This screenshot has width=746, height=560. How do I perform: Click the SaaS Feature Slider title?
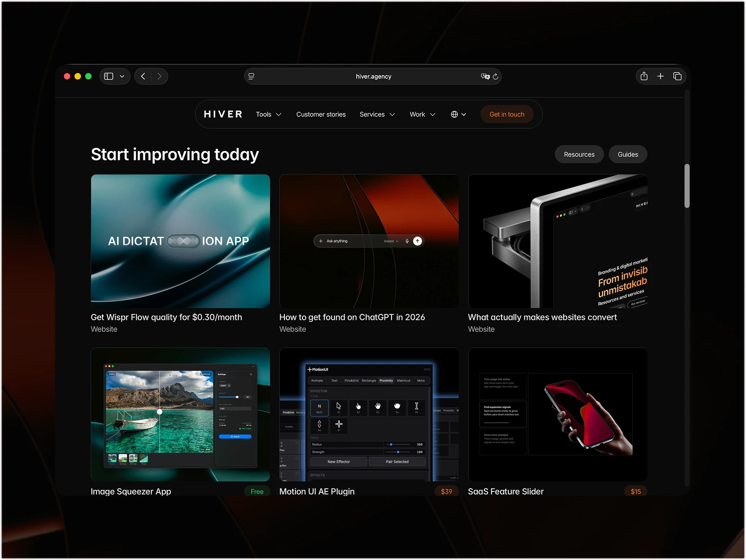coord(506,491)
